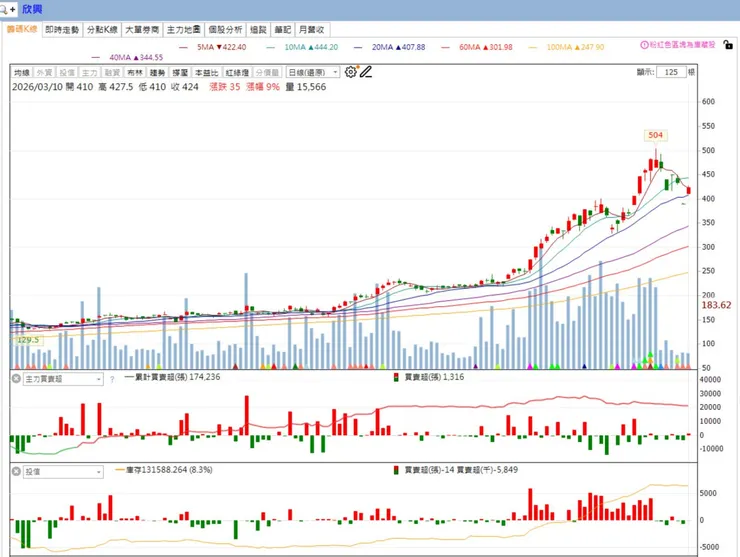Activate the pencil drawing tool
The height and width of the screenshot is (557, 740).
[x=366, y=72]
